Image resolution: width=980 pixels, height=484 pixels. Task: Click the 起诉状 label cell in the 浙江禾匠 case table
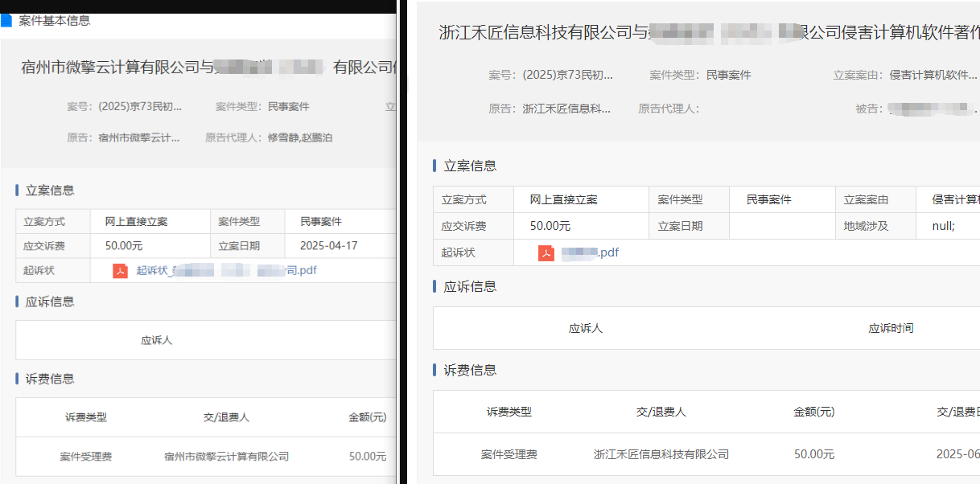pyautogui.click(x=473, y=252)
